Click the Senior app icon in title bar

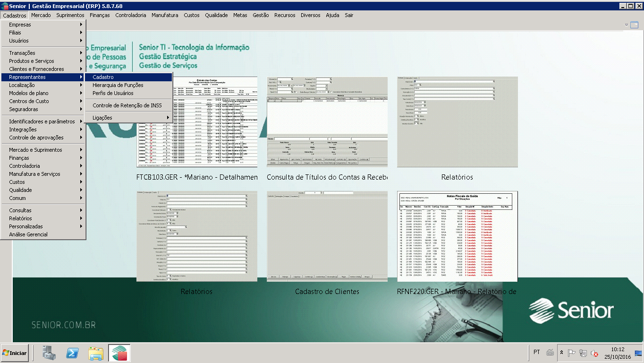pyautogui.click(x=5, y=6)
